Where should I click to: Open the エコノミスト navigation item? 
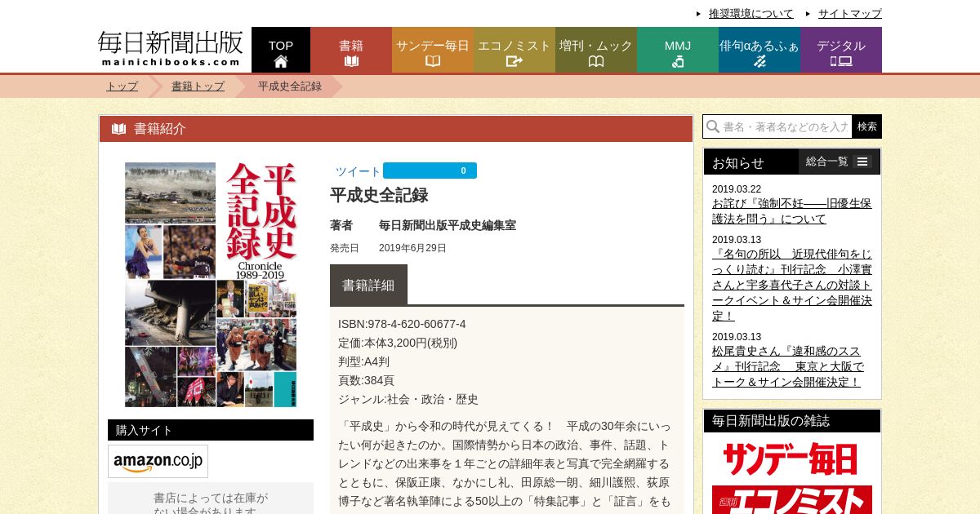(514, 50)
